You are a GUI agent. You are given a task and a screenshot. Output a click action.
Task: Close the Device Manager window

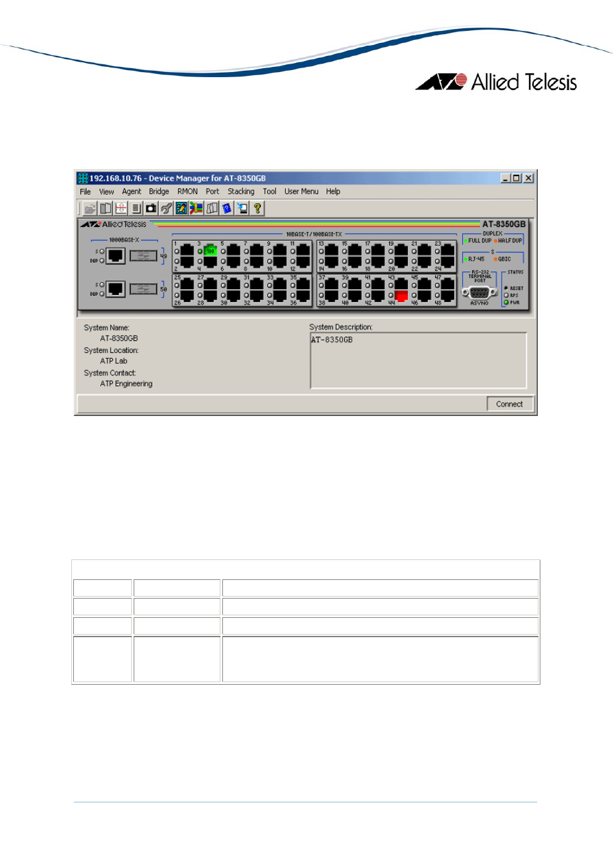[528, 178]
